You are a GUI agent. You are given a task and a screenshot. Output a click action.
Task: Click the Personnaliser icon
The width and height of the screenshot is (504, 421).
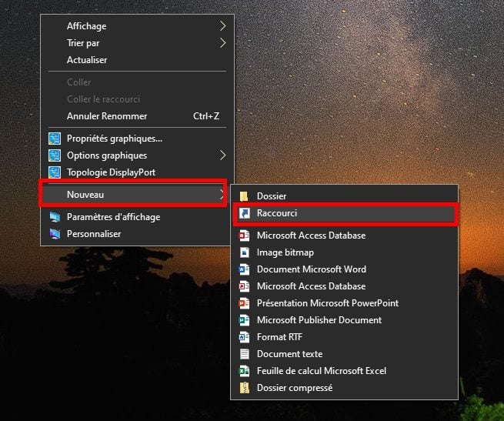[x=55, y=234]
